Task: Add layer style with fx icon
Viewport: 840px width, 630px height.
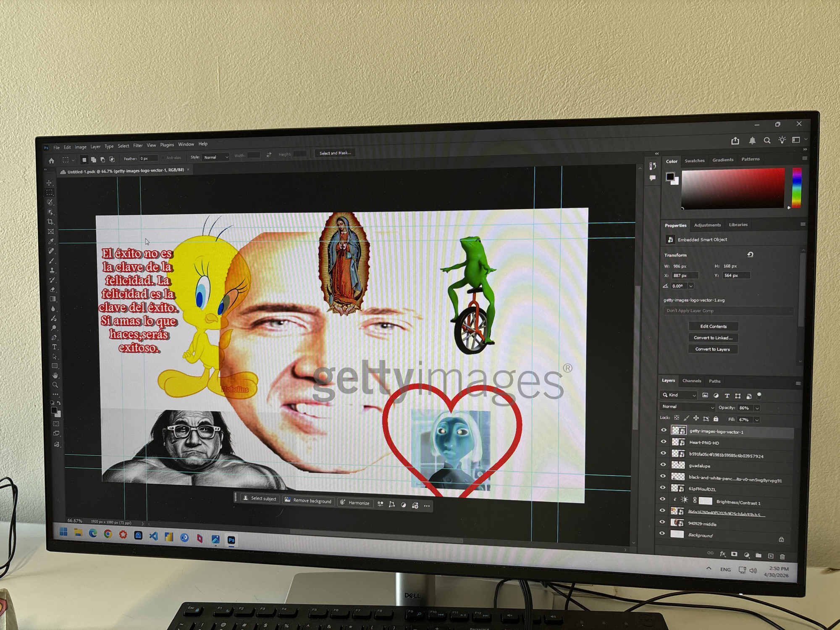Action: tap(722, 554)
